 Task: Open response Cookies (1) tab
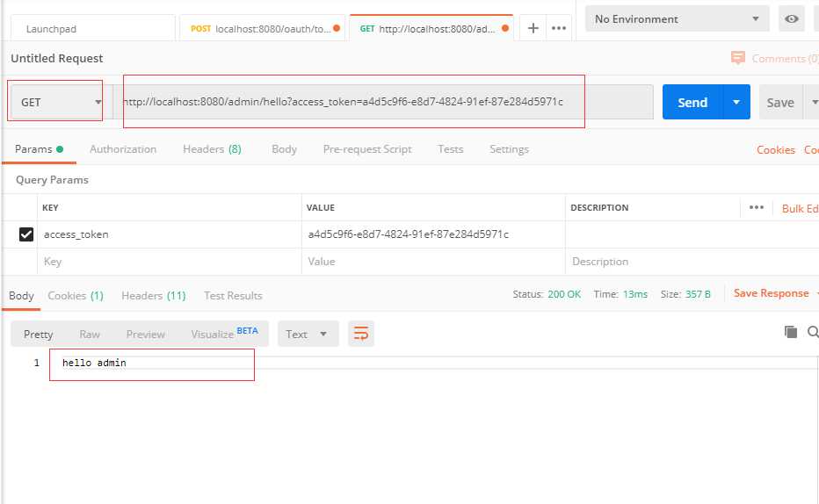pyautogui.click(x=76, y=296)
